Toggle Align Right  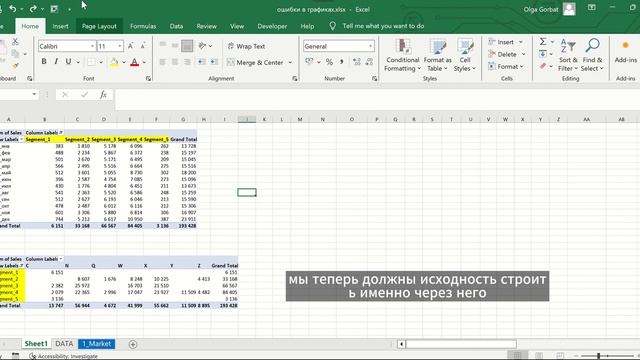187,62
